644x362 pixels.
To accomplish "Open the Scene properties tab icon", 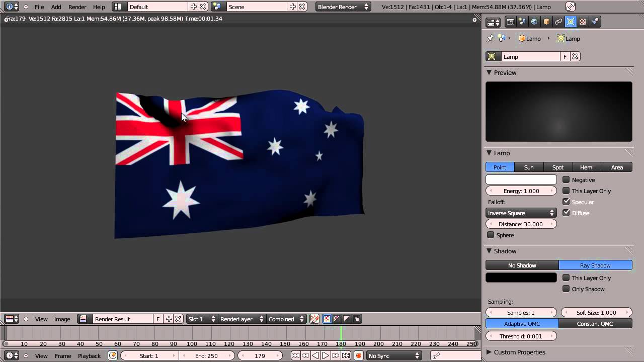I will point(522,22).
